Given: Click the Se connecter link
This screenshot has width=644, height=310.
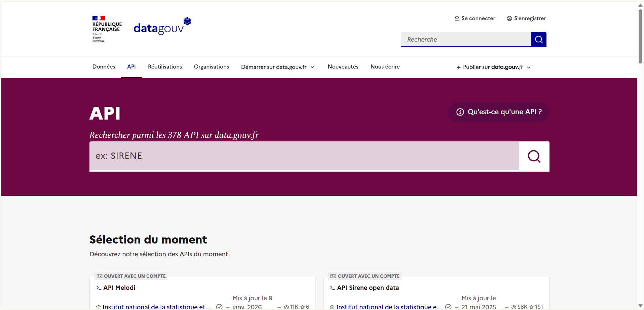Looking at the screenshot, I should tap(475, 18).
